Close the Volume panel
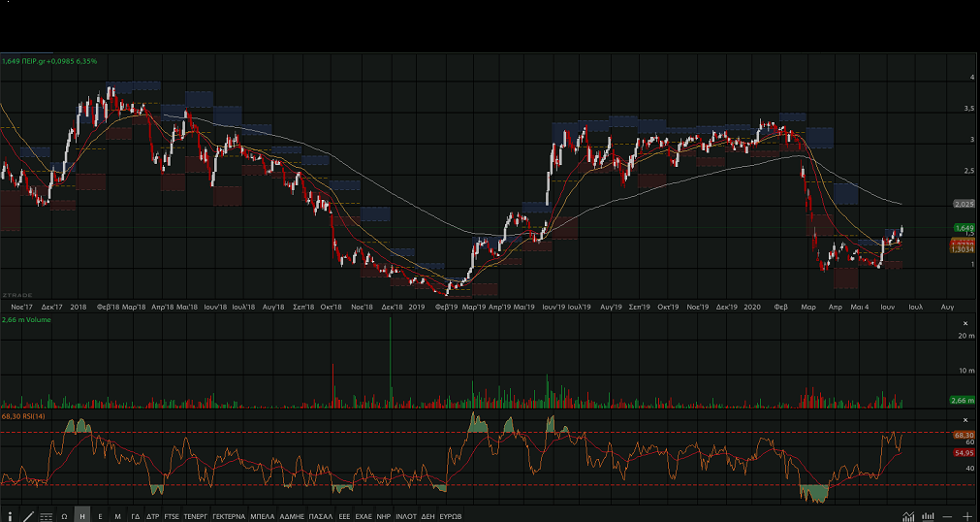Viewport: 980px width, 522px height. point(964,323)
